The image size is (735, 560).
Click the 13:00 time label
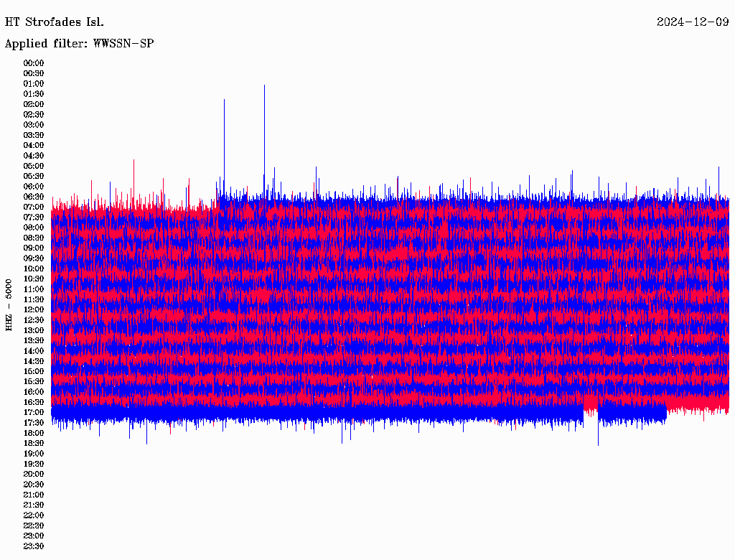[x=34, y=330]
